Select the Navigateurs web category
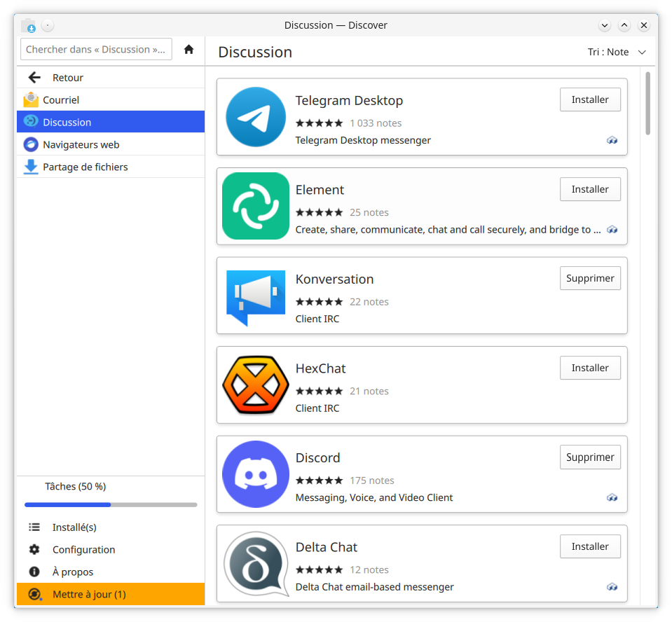Viewport: 672px width, 622px height. [111, 144]
